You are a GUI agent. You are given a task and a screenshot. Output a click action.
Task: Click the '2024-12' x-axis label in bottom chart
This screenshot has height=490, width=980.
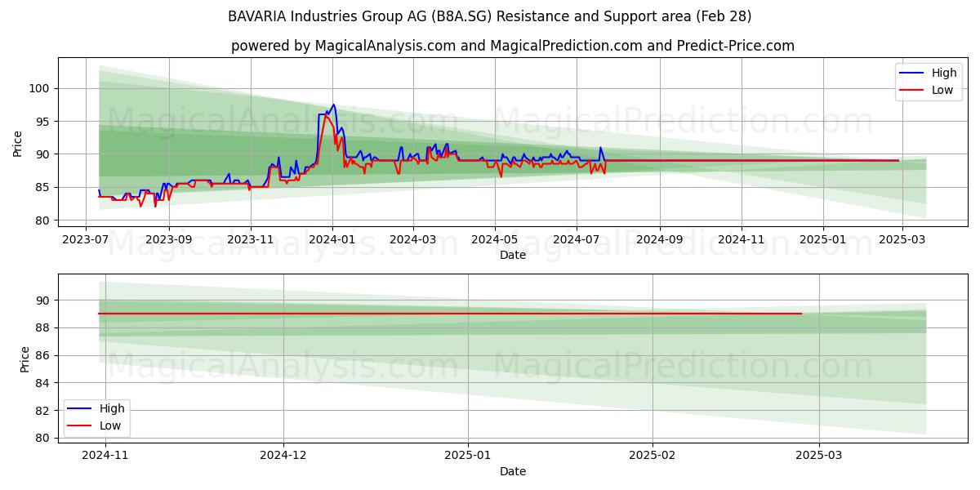(283, 454)
